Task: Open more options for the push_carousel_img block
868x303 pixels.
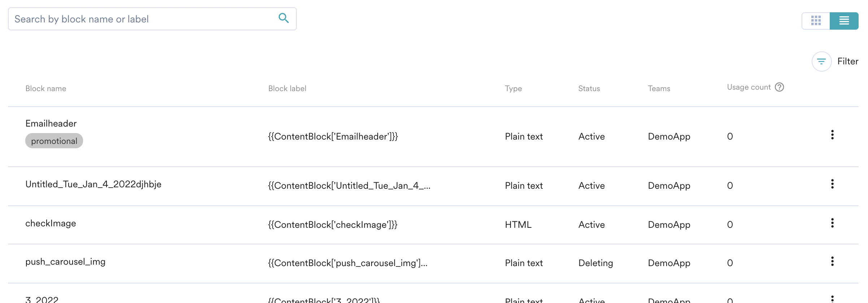Action: [x=832, y=261]
